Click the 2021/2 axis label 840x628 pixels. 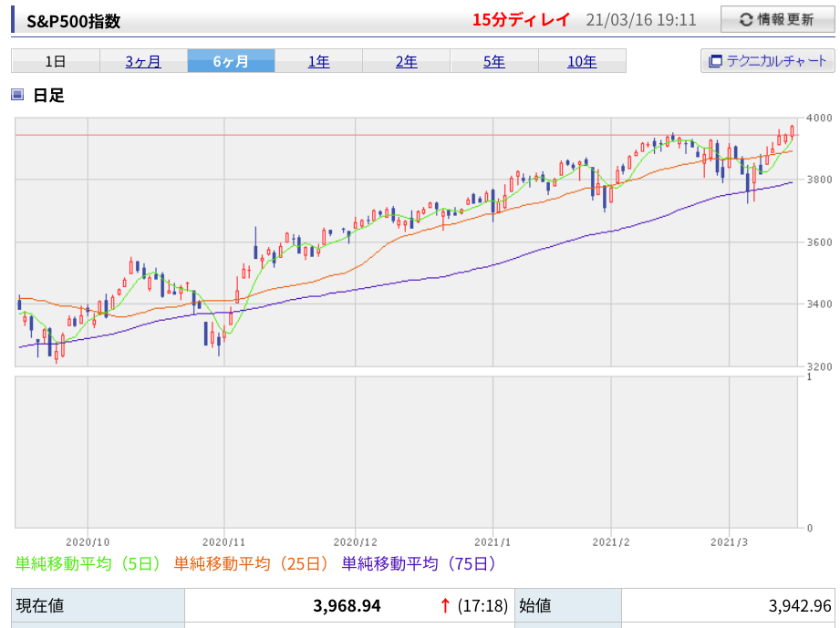(611, 541)
